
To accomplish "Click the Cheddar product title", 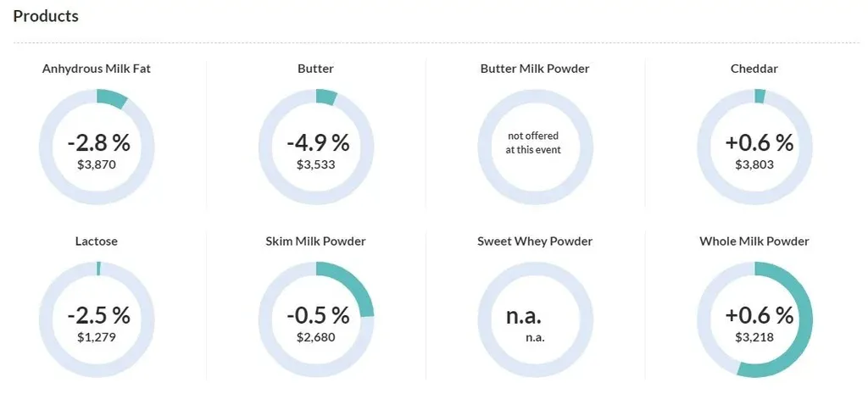I will tap(754, 69).
